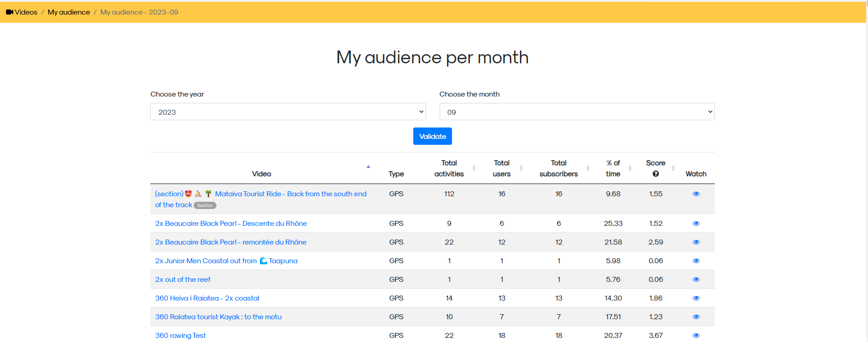Open 2x Junior Men Coastal Taapuna link
Viewport: 868px width, 342px height.
click(226, 261)
